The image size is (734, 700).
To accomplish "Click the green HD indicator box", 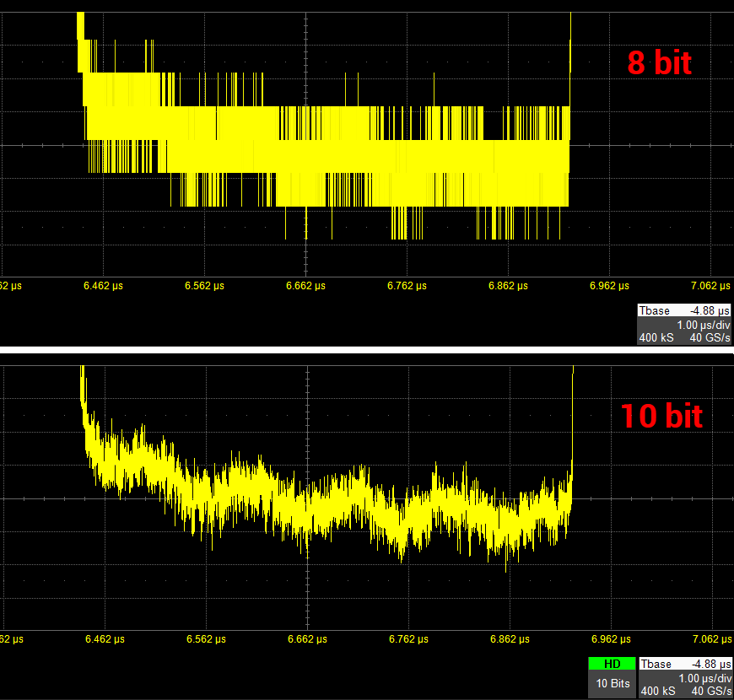I will coord(612,665).
